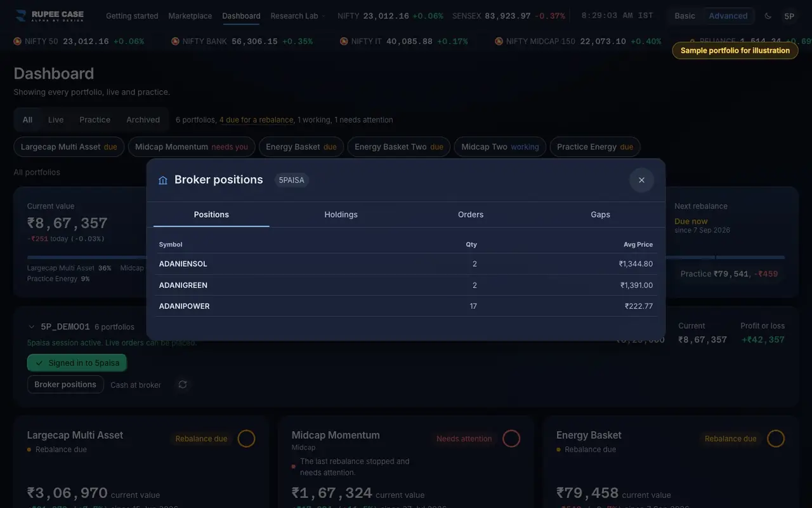Open the Gaps tab
The width and height of the screenshot is (812, 508).
pyautogui.click(x=600, y=215)
